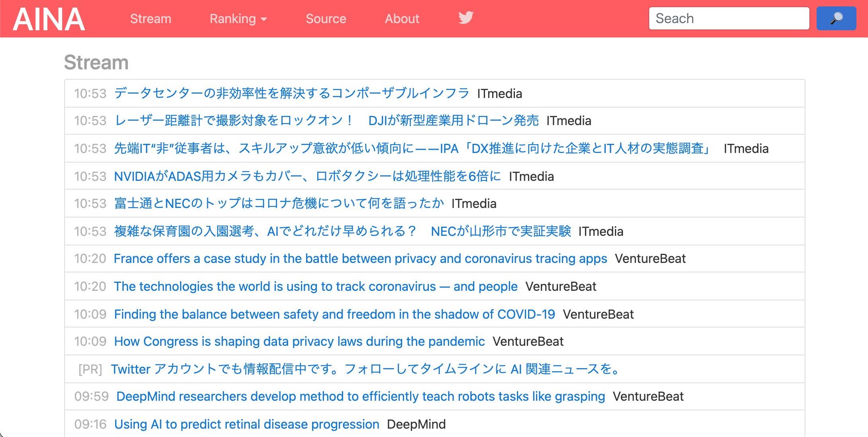Click the magnifying glass search button

(x=836, y=18)
